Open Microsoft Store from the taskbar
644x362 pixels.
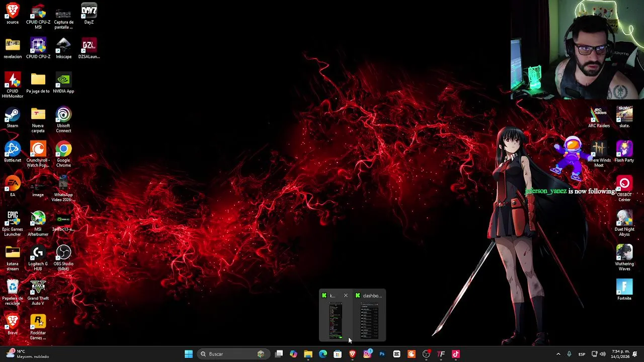(x=338, y=354)
